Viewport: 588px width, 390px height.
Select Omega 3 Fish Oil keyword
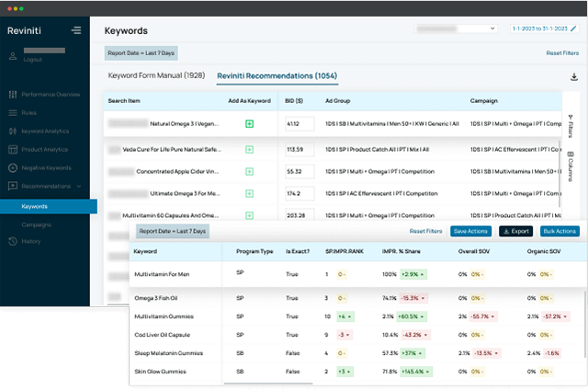156,298
